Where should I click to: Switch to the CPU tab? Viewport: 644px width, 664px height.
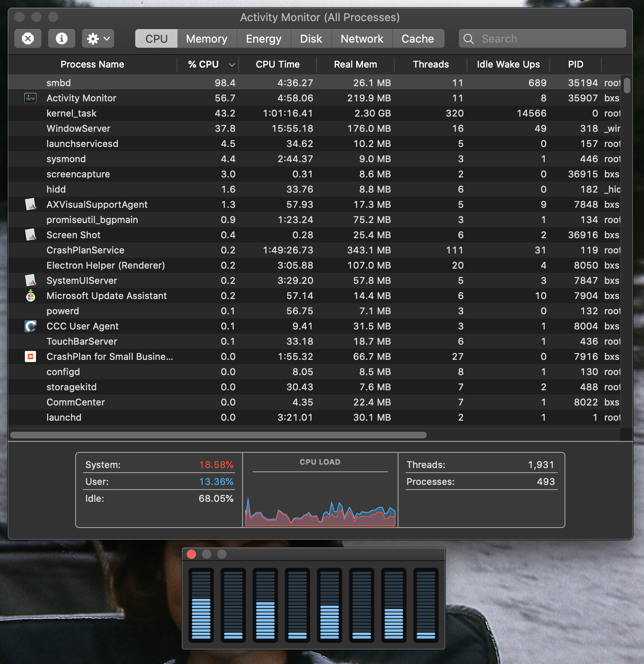pos(156,38)
